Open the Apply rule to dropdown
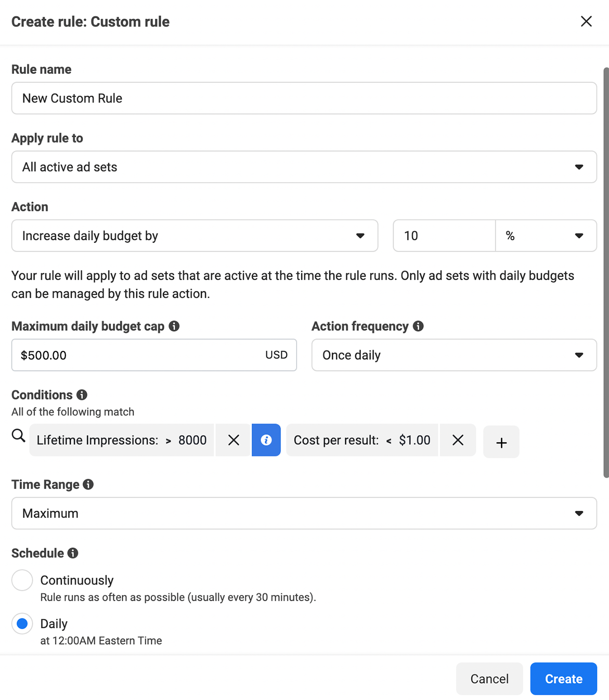The image size is (609, 700). click(x=304, y=167)
